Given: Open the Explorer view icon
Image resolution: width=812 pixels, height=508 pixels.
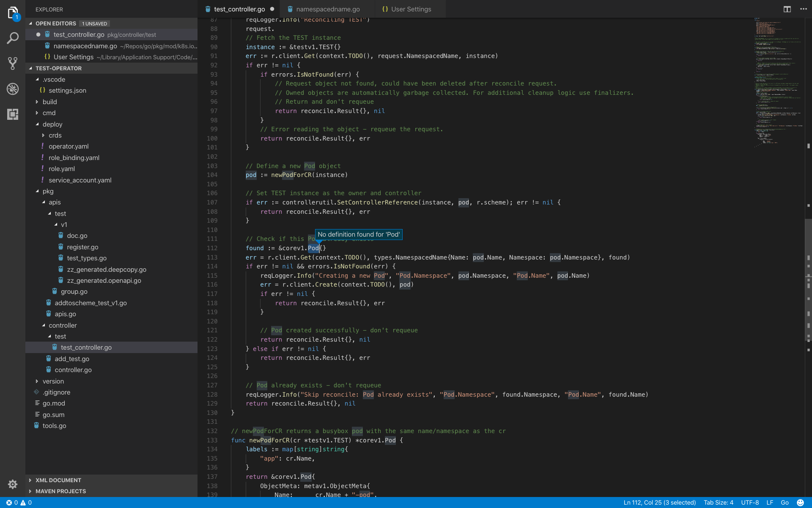Looking at the screenshot, I should point(13,13).
